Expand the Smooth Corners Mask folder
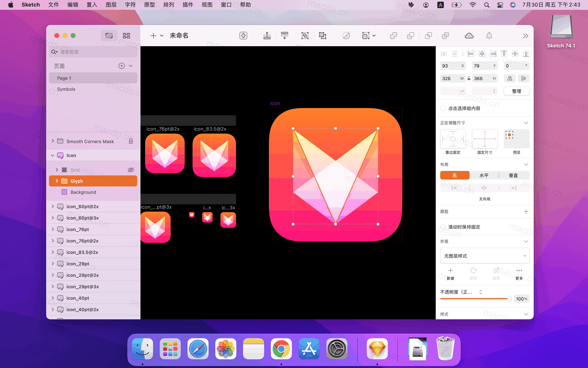This screenshot has height=368, width=588. coord(52,141)
